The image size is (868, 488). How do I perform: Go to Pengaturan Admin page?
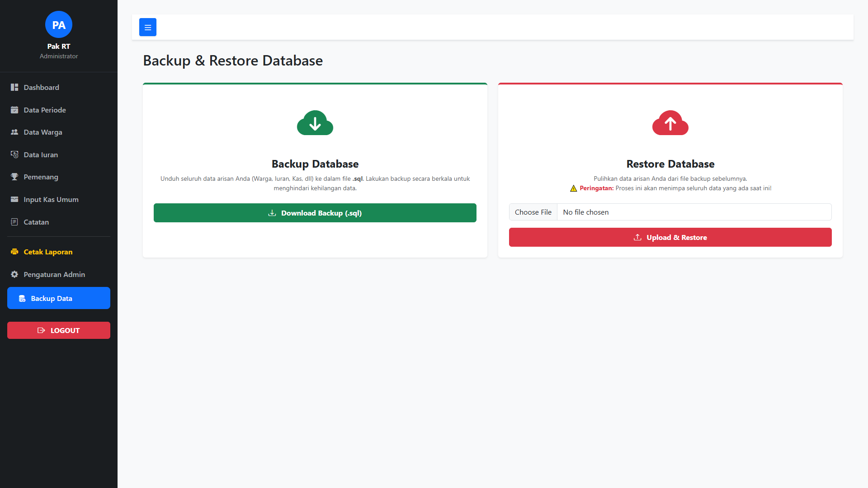pos(54,274)
